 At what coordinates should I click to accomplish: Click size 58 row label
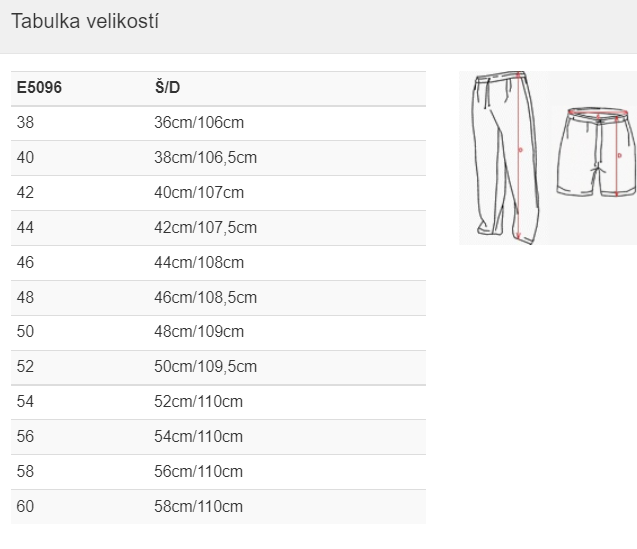click(x=25, y=471)
